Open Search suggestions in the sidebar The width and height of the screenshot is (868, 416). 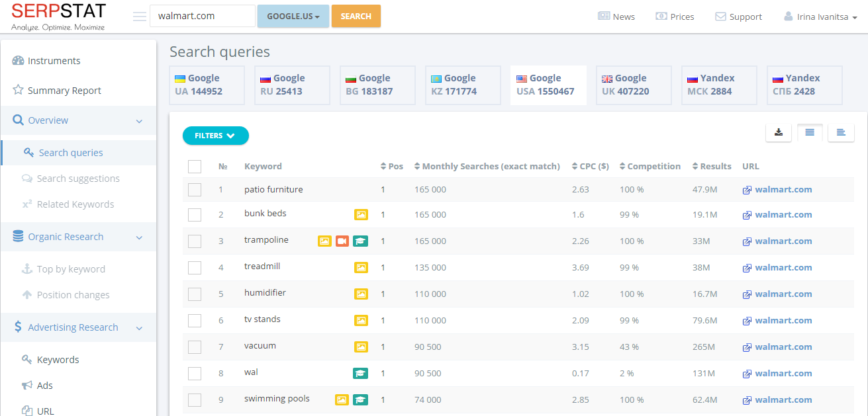point(78,178)
